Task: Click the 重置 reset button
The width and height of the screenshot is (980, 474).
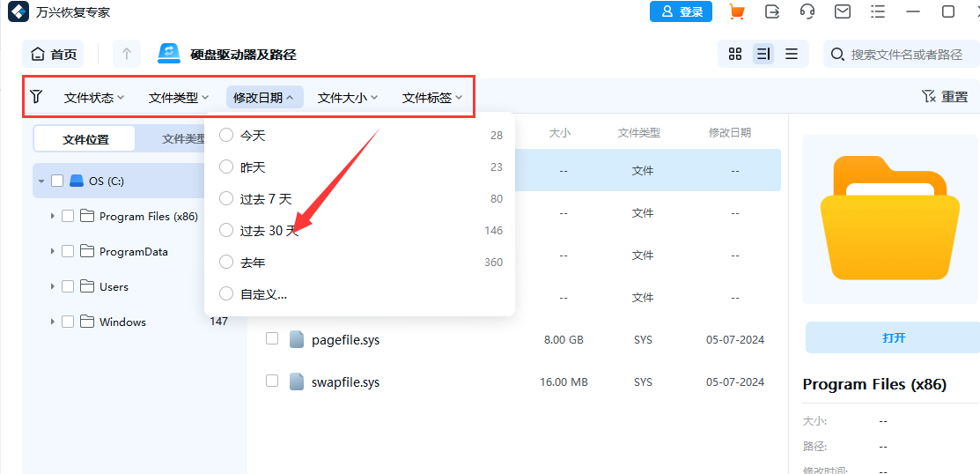Action: [x=945, y=97]
